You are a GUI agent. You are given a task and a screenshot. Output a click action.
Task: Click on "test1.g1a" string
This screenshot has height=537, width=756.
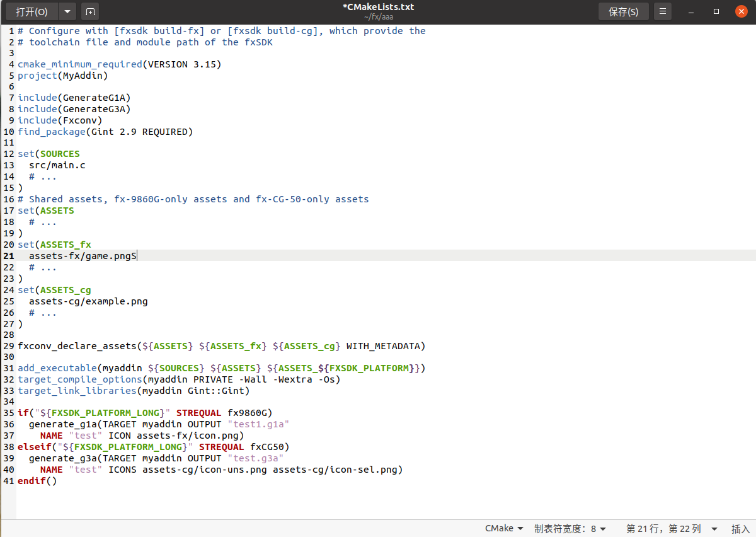(x=258, y=424)
